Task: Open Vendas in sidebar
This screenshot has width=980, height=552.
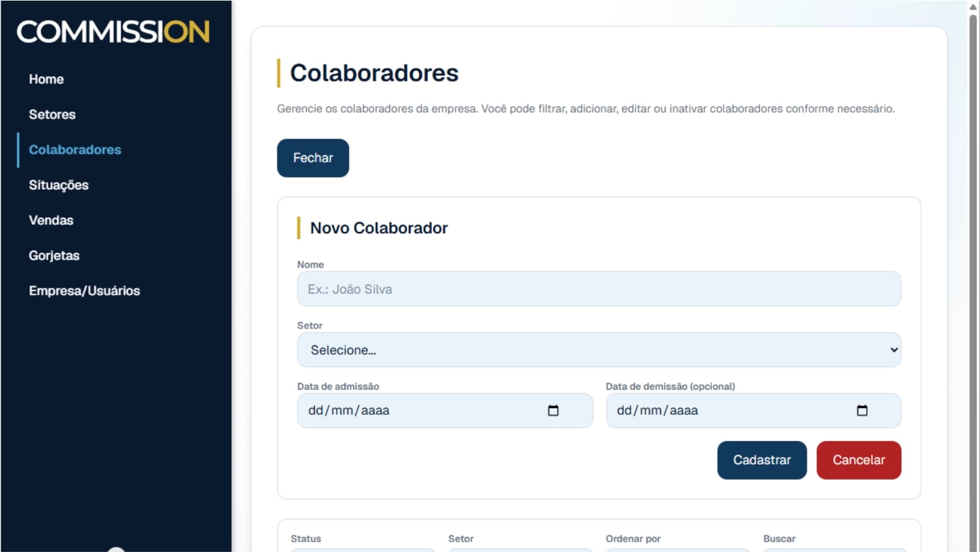Action: 51,221
